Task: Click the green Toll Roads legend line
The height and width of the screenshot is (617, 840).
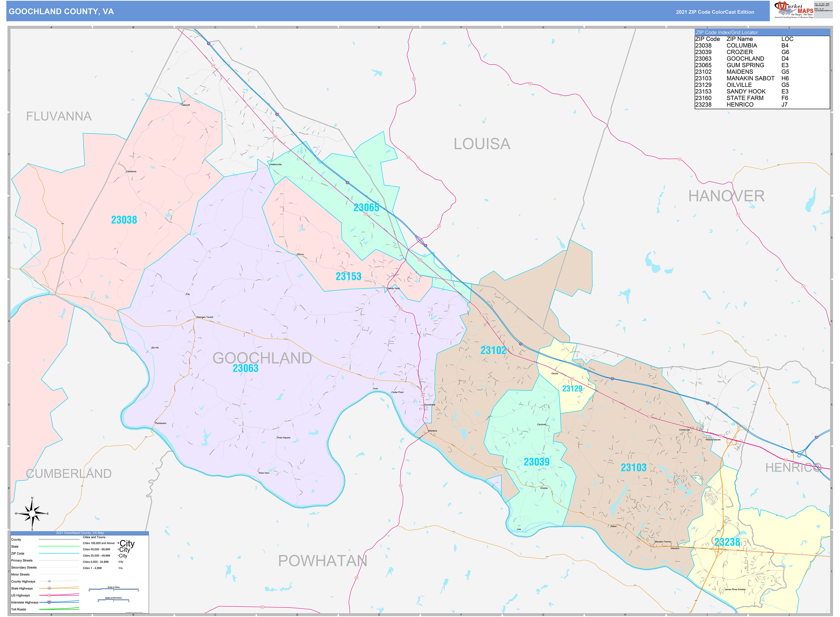Action: 59,609
